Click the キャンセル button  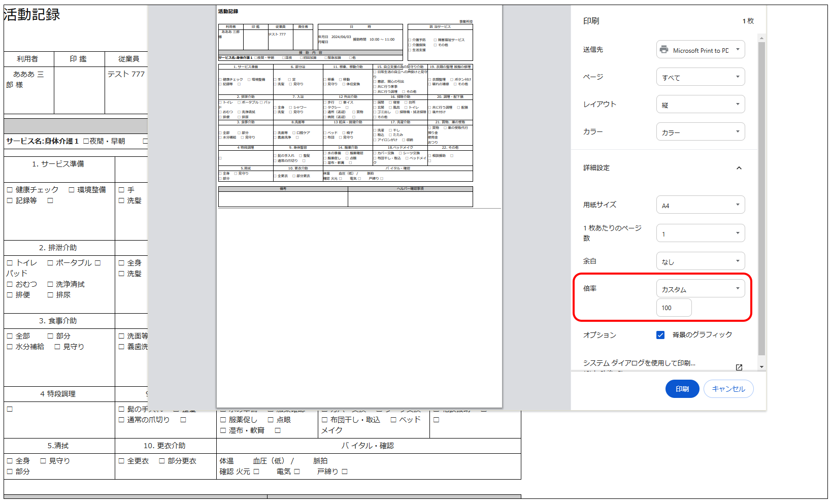[x=728, y=389]
